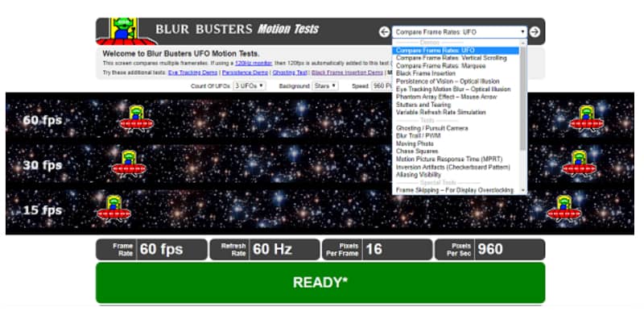Open the Eye Tracking Demo link
The height and width of the screenshot is (311, 644).
(x=192, y=73)
